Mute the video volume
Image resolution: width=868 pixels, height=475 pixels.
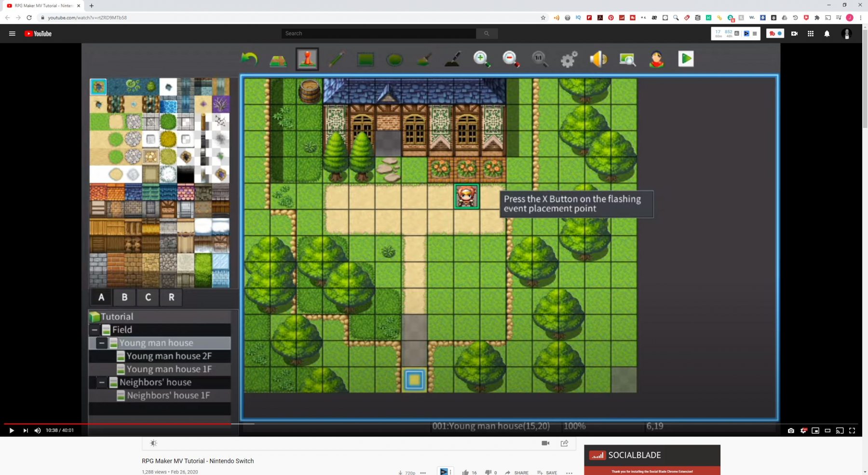point(38,431)
